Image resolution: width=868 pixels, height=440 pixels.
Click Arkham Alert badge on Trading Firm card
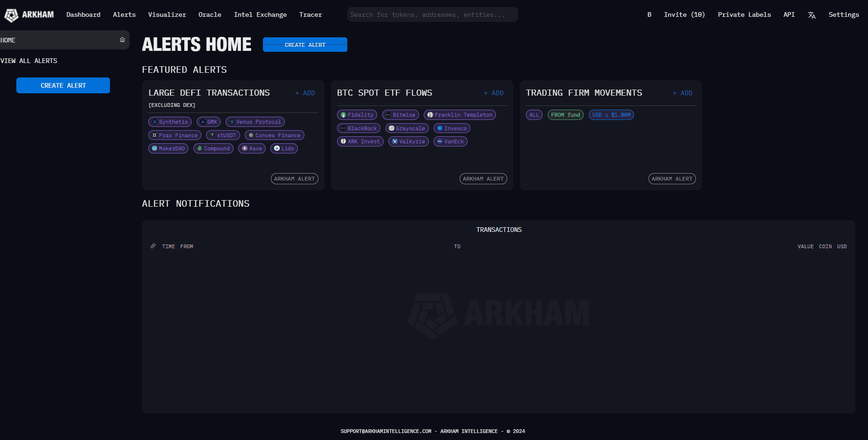672,179
